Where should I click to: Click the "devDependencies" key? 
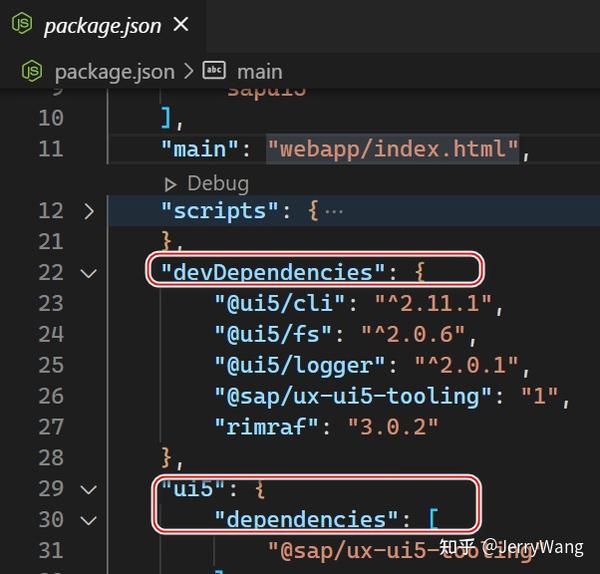point(273,272)
